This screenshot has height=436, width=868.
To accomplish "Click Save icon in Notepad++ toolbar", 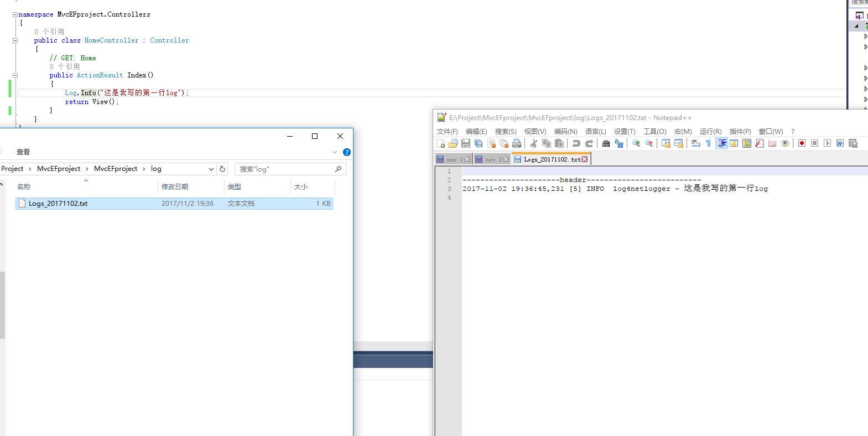I will pos(466,143).
